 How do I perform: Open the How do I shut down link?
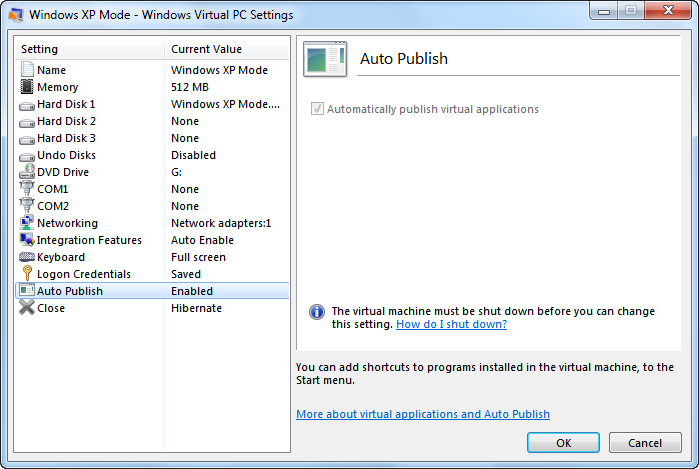(x=451, y=324)
